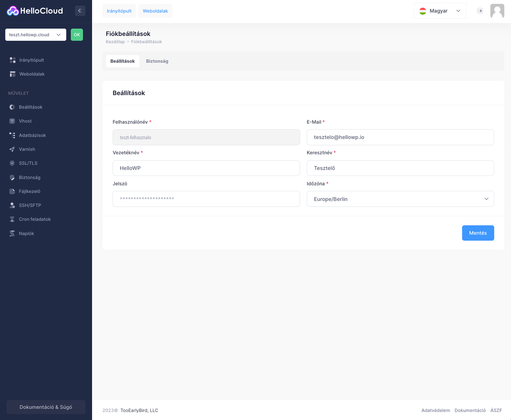Open the Adatvédelem footer link
Viewport: 511px width, 420px height.
coord(435,410)
